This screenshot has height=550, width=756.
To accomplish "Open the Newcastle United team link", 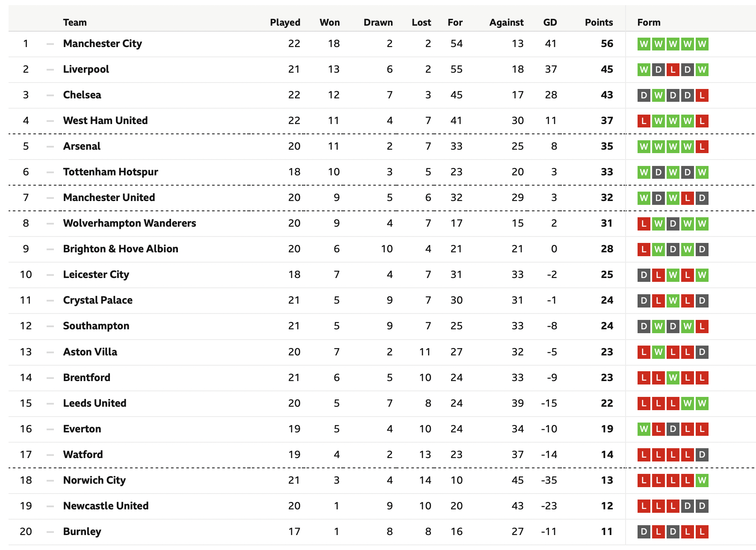I will tap(106, 506).
